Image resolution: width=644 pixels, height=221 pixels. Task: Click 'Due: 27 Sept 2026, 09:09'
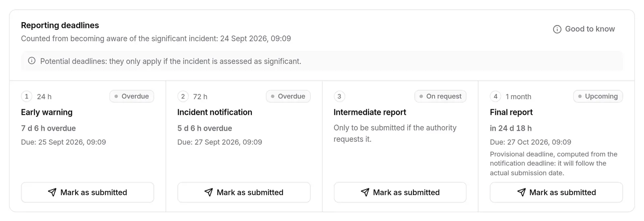coord(220,142)
